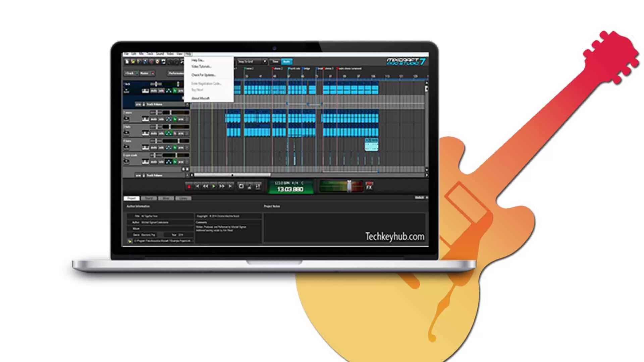The height and width of the screenshot is (362, 644).
Task: Click the Burn CD icon in the toolbar
Action: coord(157,62)
